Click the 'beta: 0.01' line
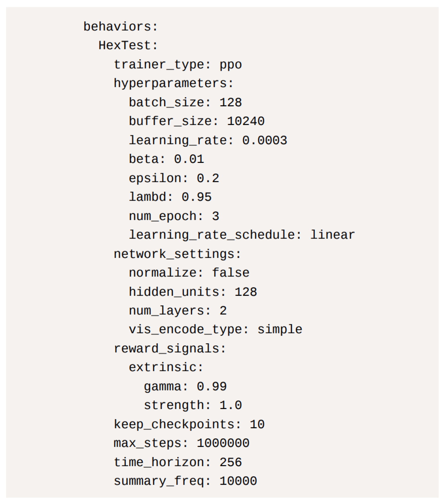This screenshot has width=444, height=504. click(x=167, y=159)
